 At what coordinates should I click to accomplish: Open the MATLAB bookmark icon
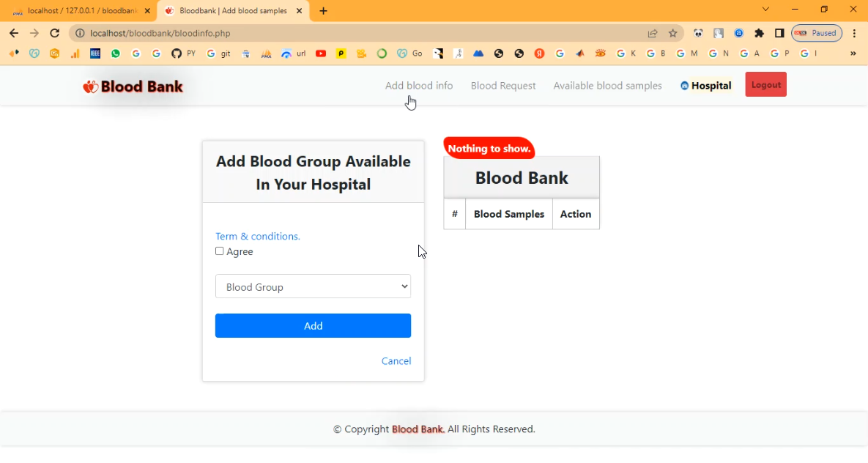(579, 53)
